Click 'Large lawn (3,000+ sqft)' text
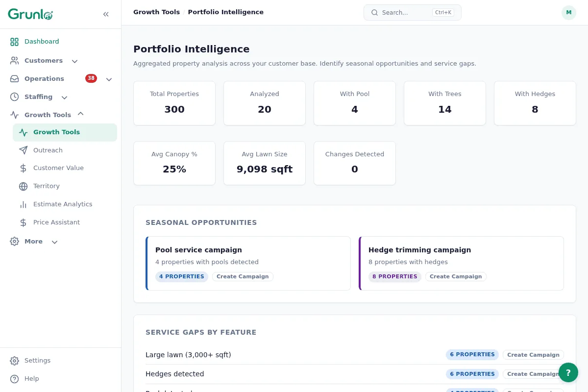588x392 pixels. [x=188, y=355]
